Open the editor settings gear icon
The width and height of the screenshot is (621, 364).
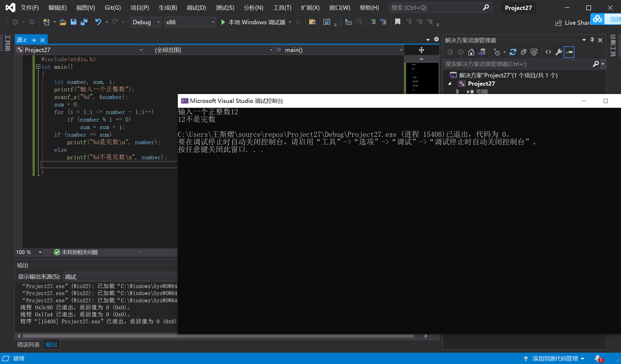click(436, 39)
